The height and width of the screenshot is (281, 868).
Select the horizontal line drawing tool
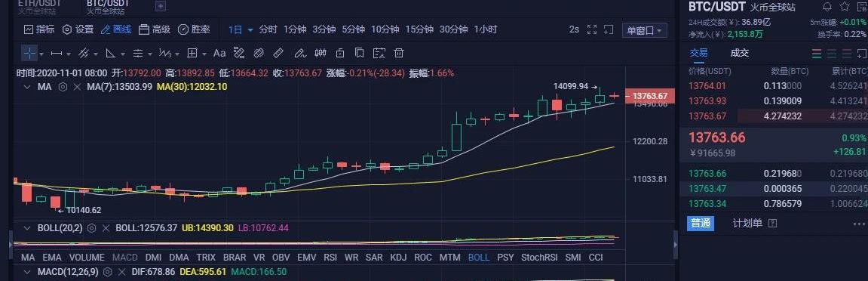click(57, 53)
